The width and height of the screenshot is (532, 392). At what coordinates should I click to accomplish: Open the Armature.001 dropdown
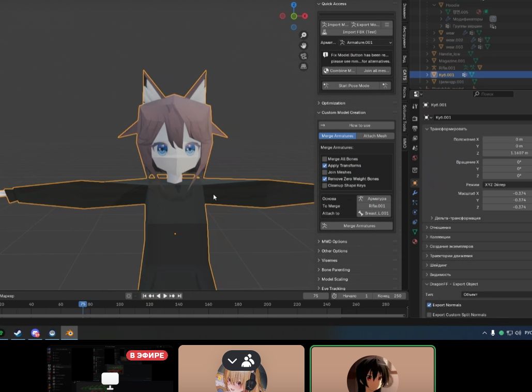[366, 42]
